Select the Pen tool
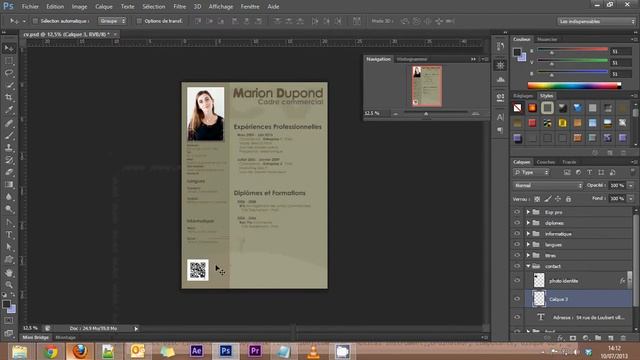Viewport: 640px width, 360px height. point(9,222)
